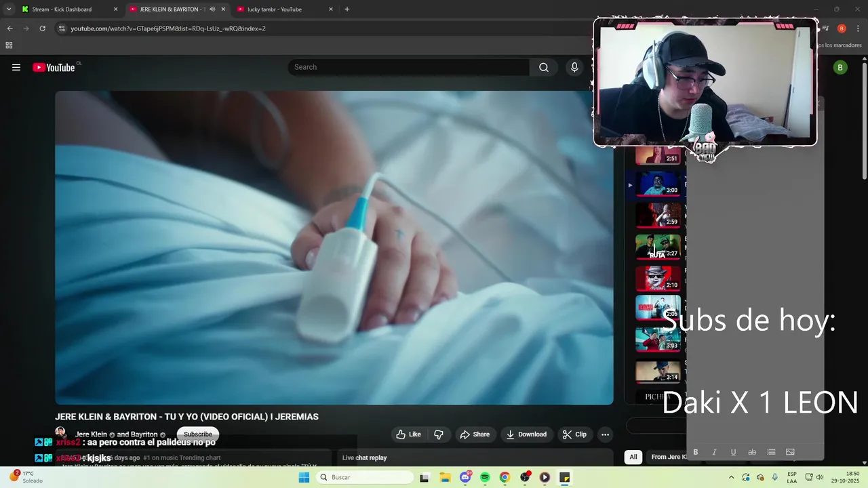
Task: Open the ESP LAA language switcher
Action: [x=792, y=477]
